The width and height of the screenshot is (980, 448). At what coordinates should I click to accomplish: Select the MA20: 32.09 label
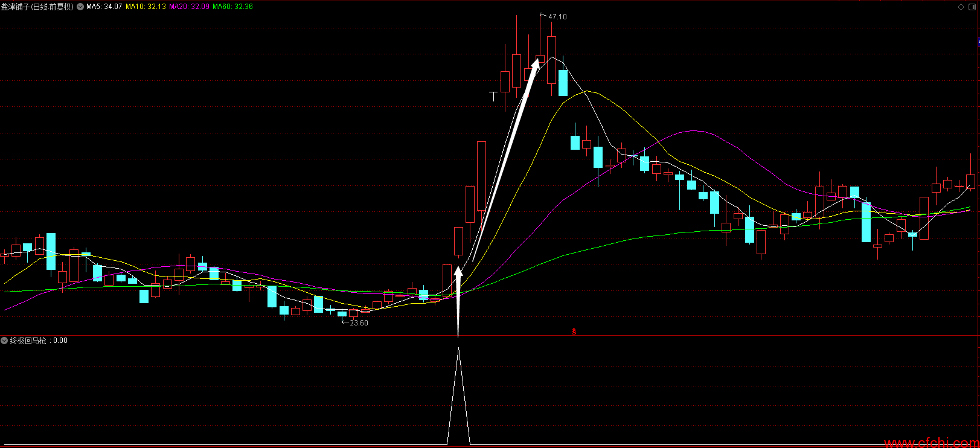pyautogui.click(x=189, y=7)
